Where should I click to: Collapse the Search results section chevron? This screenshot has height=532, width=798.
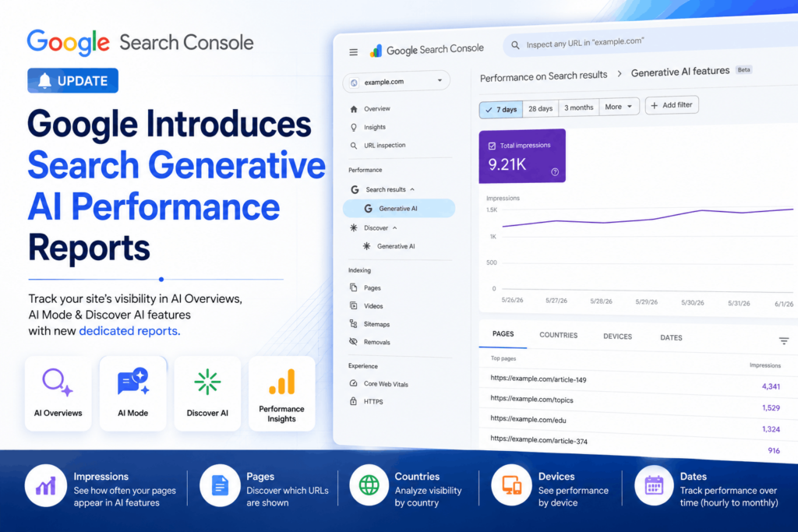(x=412, y=189)
